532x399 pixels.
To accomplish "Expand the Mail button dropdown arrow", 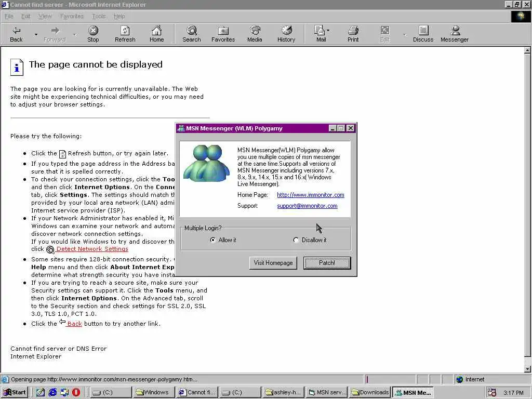I will point(328,31).
